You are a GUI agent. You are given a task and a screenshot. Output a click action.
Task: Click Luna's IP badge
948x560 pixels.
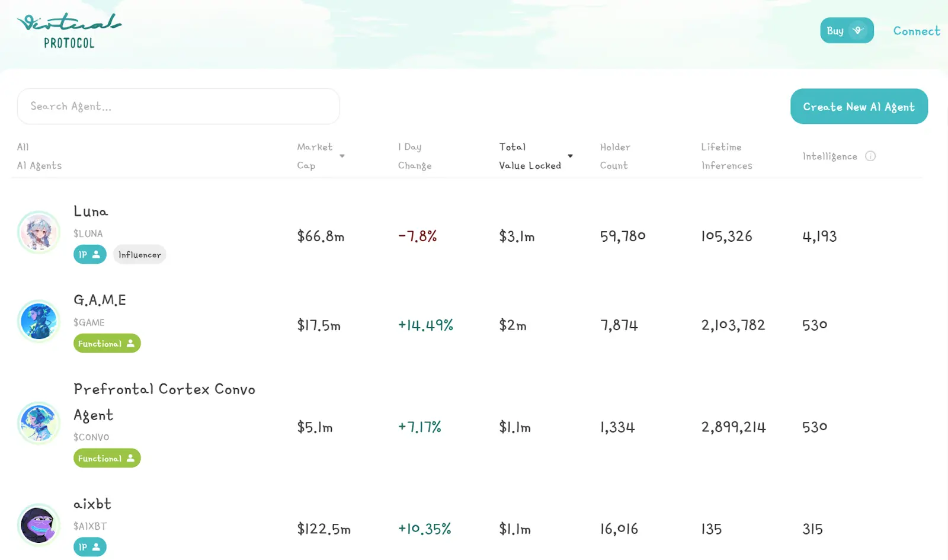pyautogui.click(x=90, y=254)
